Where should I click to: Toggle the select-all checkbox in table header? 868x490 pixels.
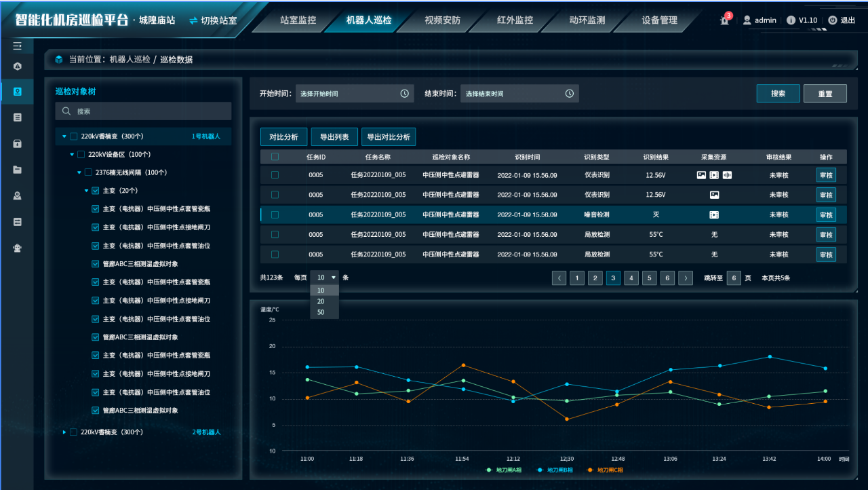tap(275, 157)
